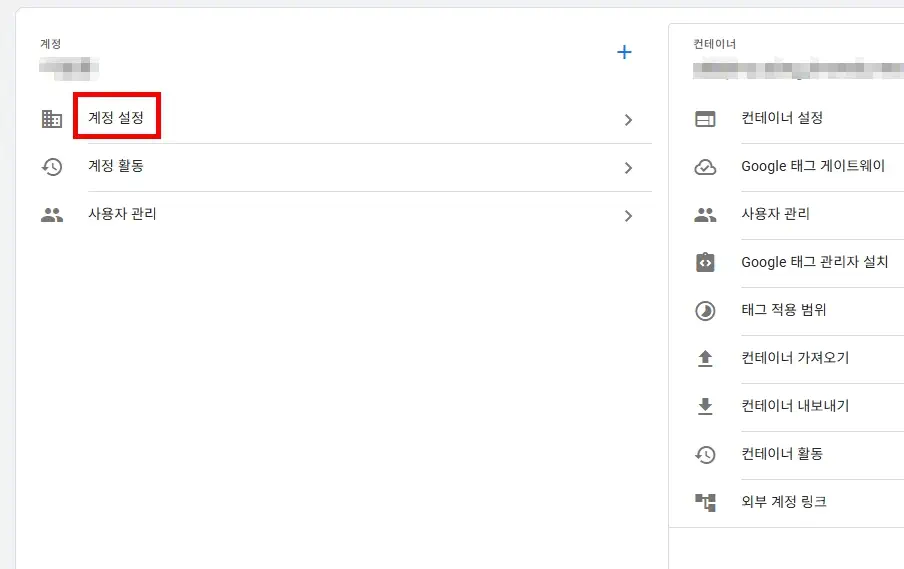904x569 pixels.
Task: Click the cloud icon for Google 태그 게이트웨이
Action: (x=705, y=167)
